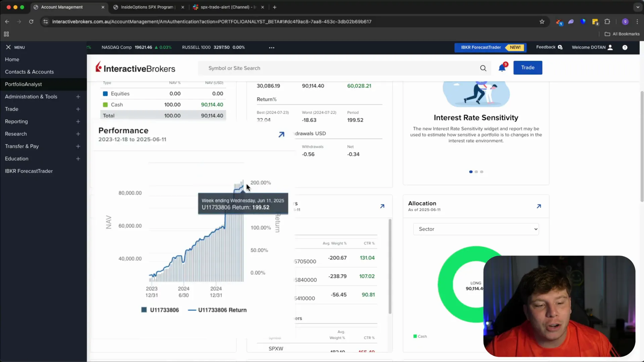Click the Cash NAV value 90,114.40

[212, 105]
